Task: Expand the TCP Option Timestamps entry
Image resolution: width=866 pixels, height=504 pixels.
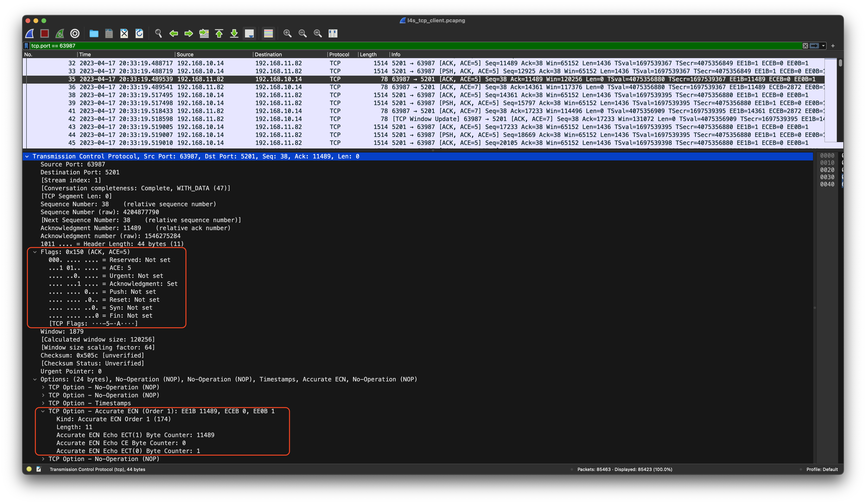Action: tap(43, 403)
